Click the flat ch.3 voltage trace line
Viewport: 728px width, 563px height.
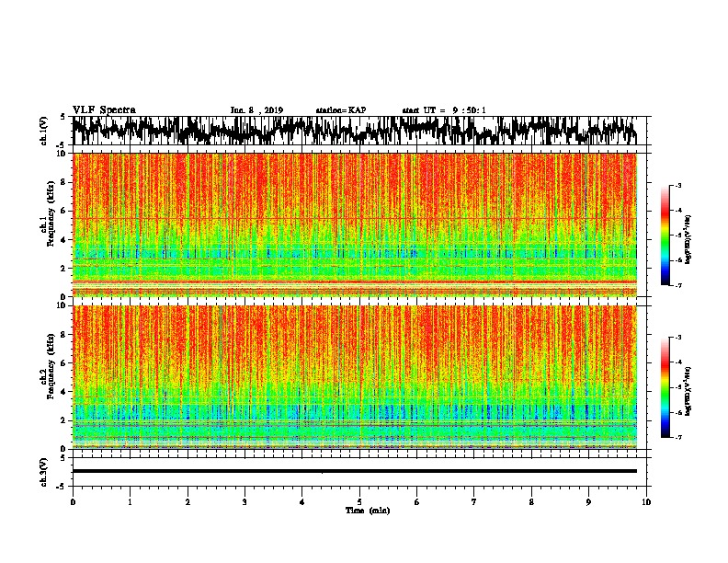click(355, 471)
